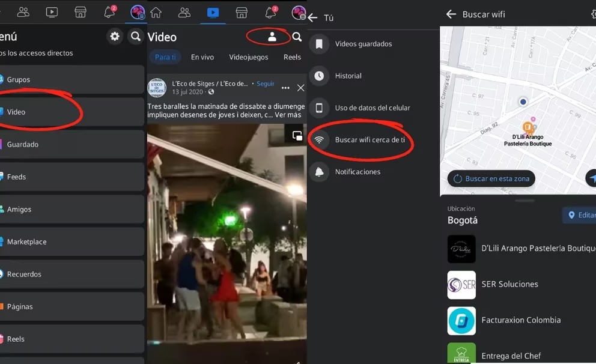Tap picture-in-picture icon on the video
The image size is (596, 364).
point(297,136)
